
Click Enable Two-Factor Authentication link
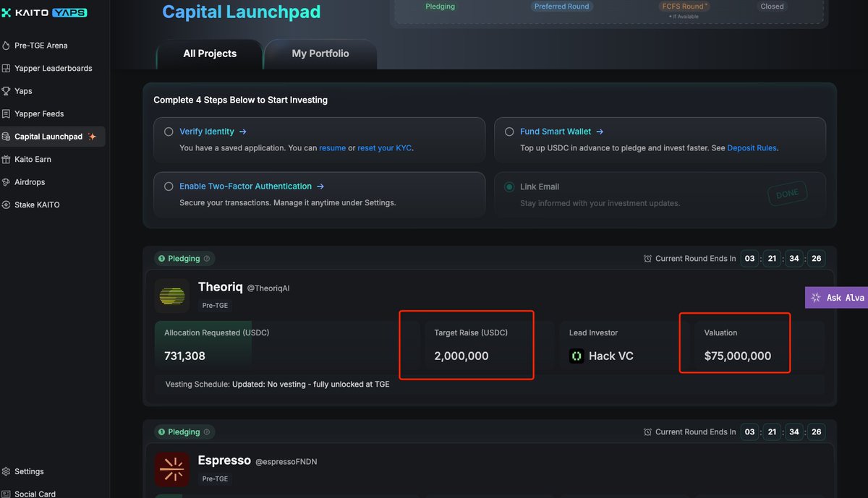[x=252, y=186]
